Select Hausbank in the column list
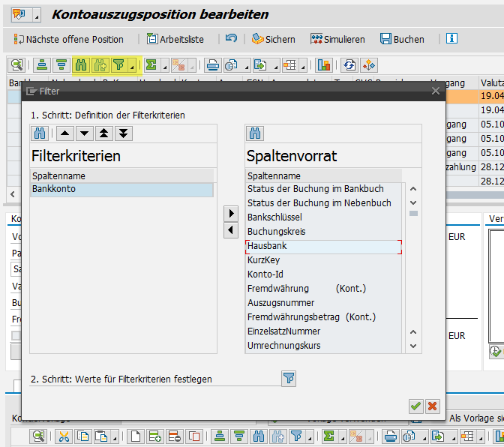 coord(267,246)
